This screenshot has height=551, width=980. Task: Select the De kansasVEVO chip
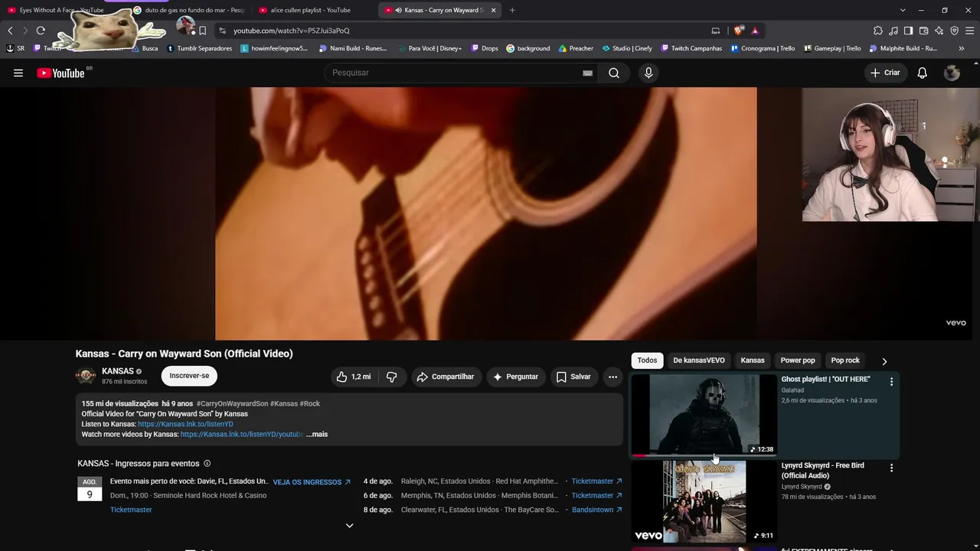click(699, 360)
